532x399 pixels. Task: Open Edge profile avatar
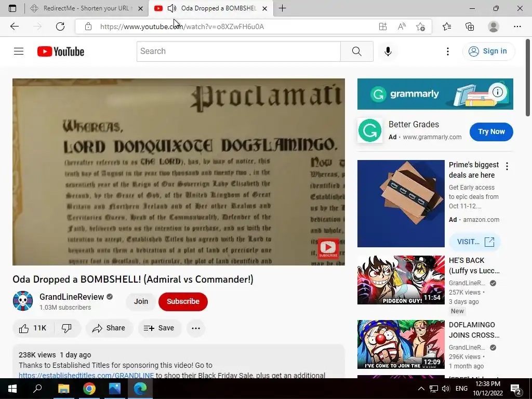point(494,26)
